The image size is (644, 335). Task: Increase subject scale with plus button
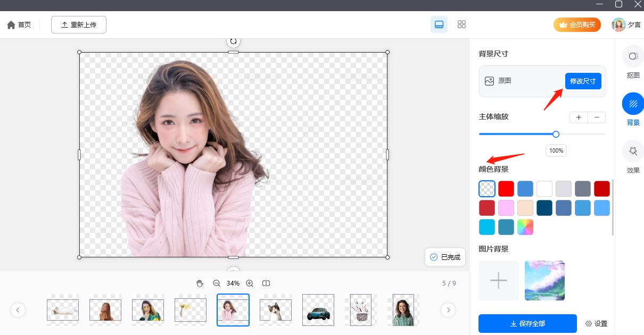(579, 117)
